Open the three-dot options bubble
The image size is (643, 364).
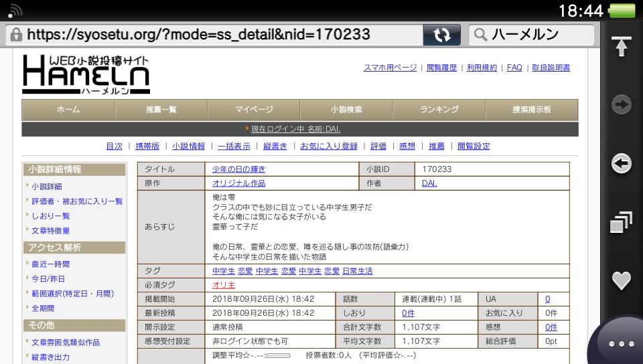click(x=620, y=343)
